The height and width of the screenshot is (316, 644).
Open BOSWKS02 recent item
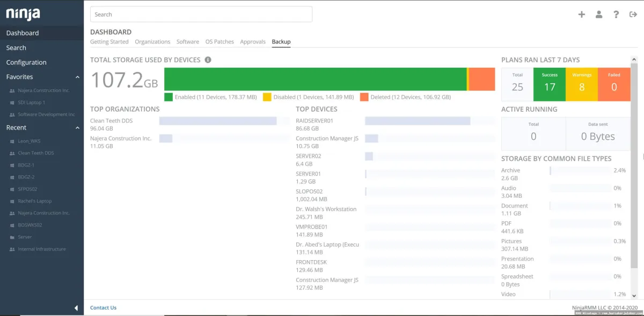[30, 225]
